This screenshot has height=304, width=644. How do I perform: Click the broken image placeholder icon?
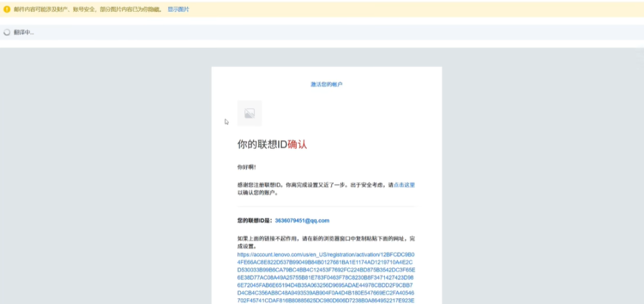click(249, 114)
